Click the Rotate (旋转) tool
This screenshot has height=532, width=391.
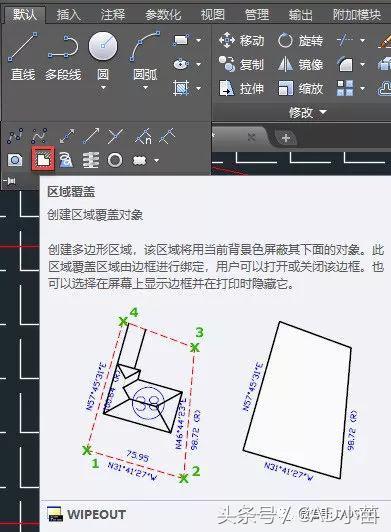(x=300, y=40)
